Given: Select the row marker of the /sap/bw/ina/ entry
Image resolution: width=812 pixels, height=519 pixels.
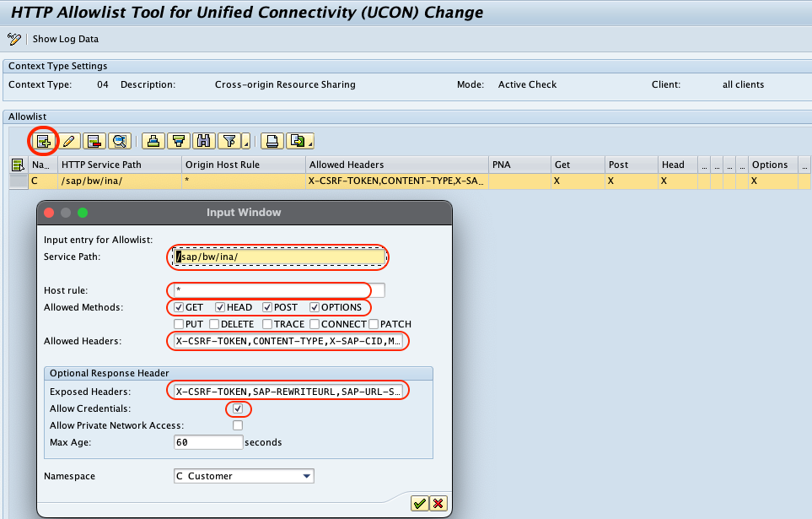Looking at the screenshot, I should 18,181.
